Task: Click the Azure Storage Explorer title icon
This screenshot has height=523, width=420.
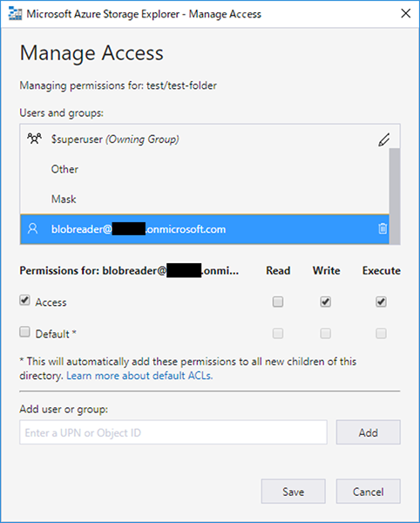Action: point(15,14)
